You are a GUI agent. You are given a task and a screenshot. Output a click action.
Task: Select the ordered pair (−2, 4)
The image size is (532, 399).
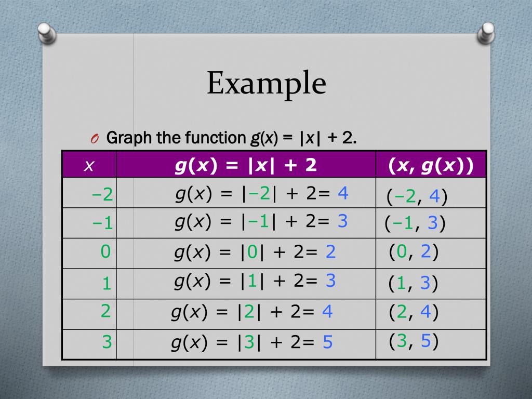pyautogui.click(x=417, y=196)
